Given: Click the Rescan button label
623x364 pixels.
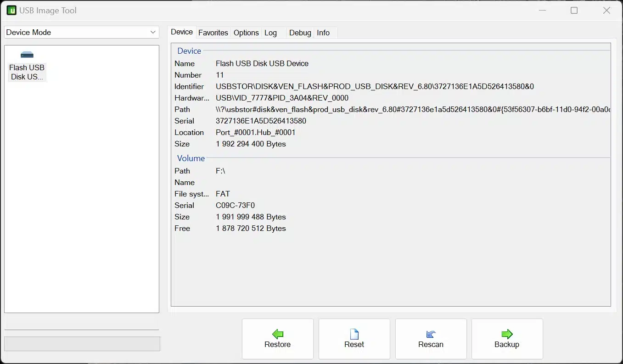Looking at the screenshot, I should coord(431,344).
